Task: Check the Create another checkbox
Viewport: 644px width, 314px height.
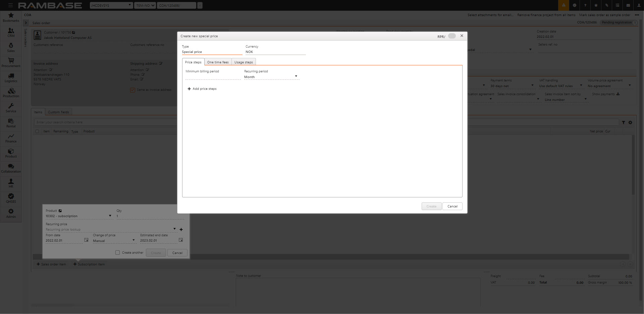Action: 117,253
